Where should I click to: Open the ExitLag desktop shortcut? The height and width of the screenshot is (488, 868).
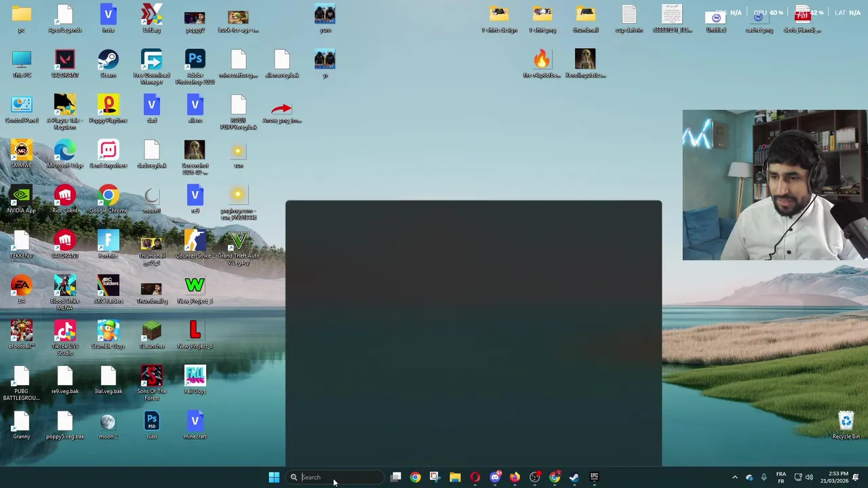coord(151,18)
